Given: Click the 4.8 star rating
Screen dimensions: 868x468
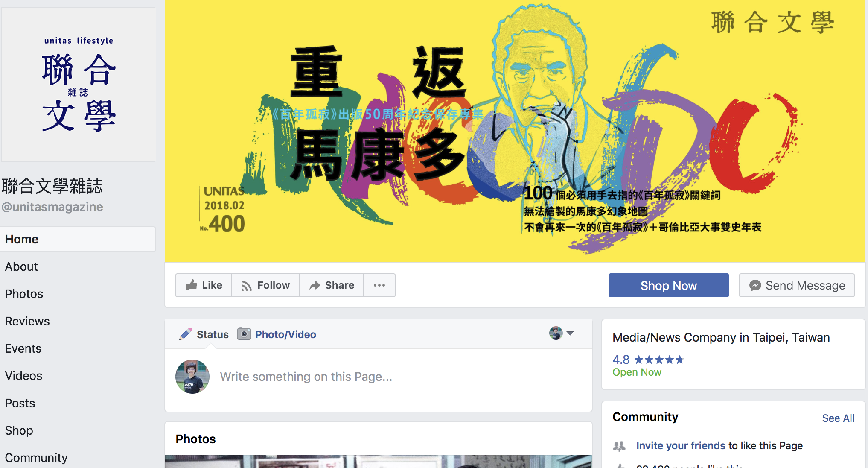Looking at the screenshot, I should (648, 360).
